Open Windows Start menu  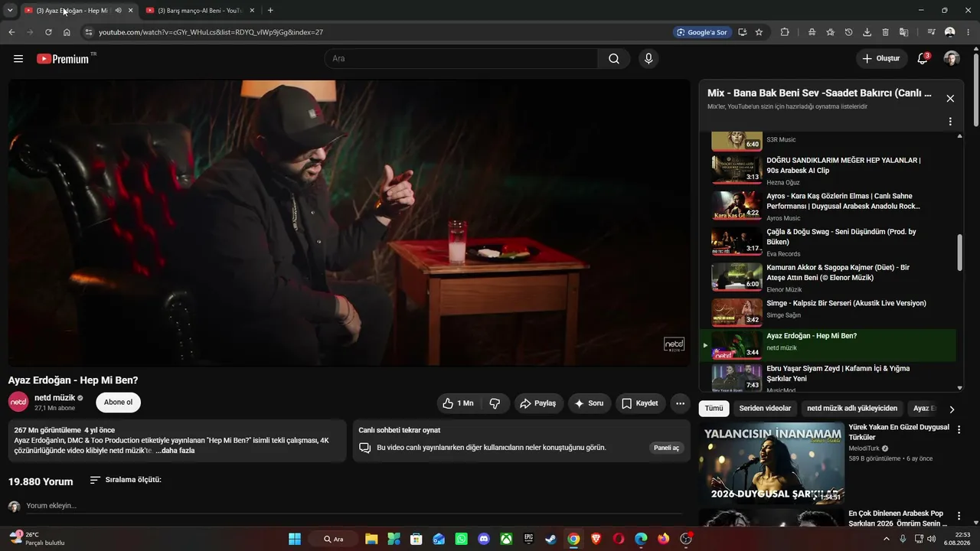(295, 539)
